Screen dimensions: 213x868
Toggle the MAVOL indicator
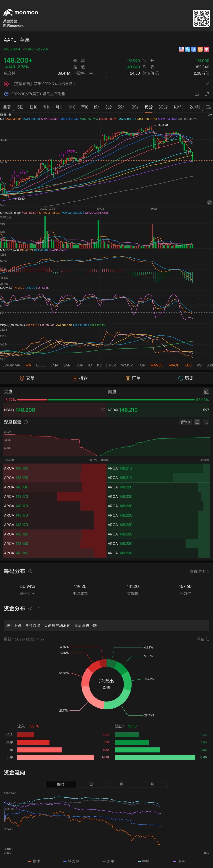tap(157, 365)
